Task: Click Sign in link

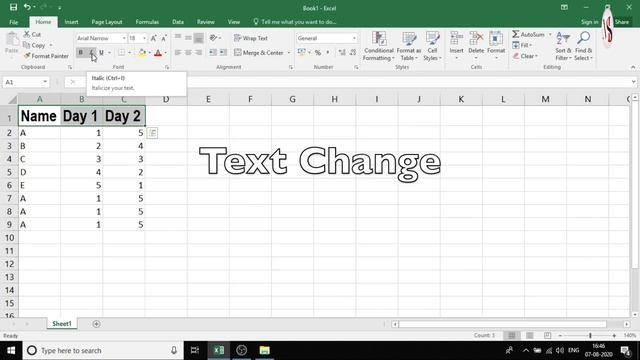Action: click(590, 22)
